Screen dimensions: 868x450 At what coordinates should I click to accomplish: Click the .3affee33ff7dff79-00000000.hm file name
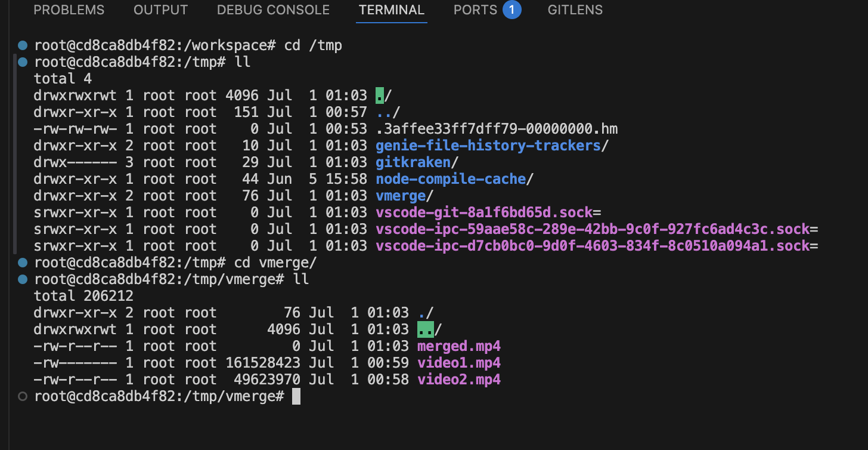pos(497,129)
